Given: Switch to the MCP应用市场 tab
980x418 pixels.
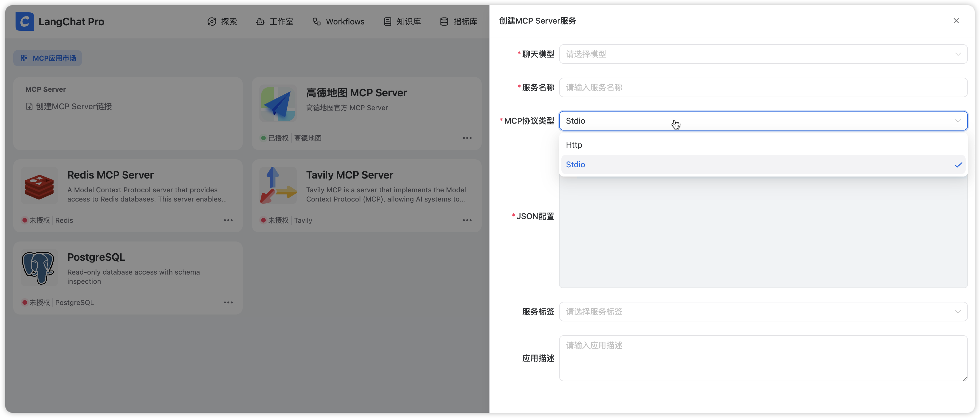Looking at the screenshot, I should pyautogui.click(x=48, y=58).
